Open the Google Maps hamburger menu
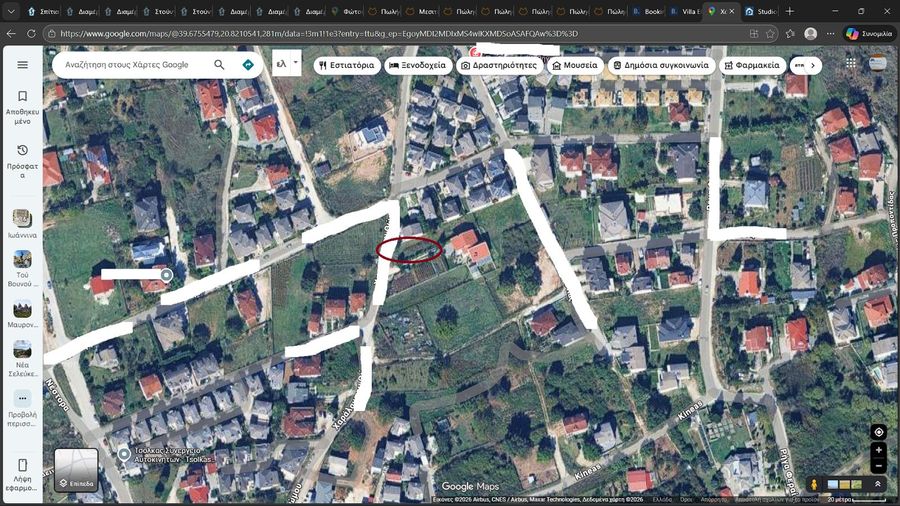 [x=22, y=65]
